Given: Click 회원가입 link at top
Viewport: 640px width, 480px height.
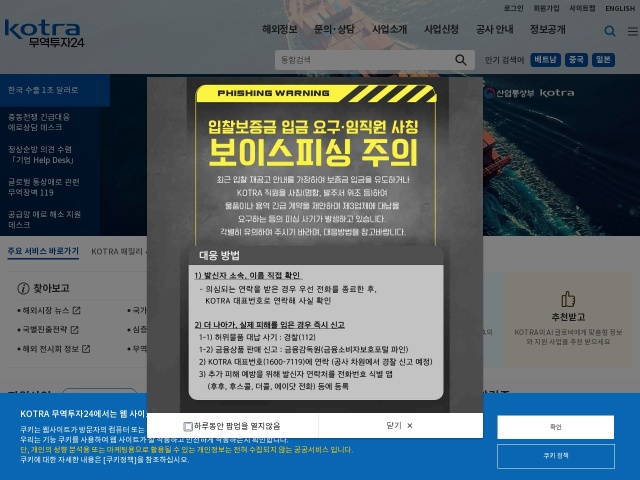Looking at the screenshot, I should click(x=547, y=8).
